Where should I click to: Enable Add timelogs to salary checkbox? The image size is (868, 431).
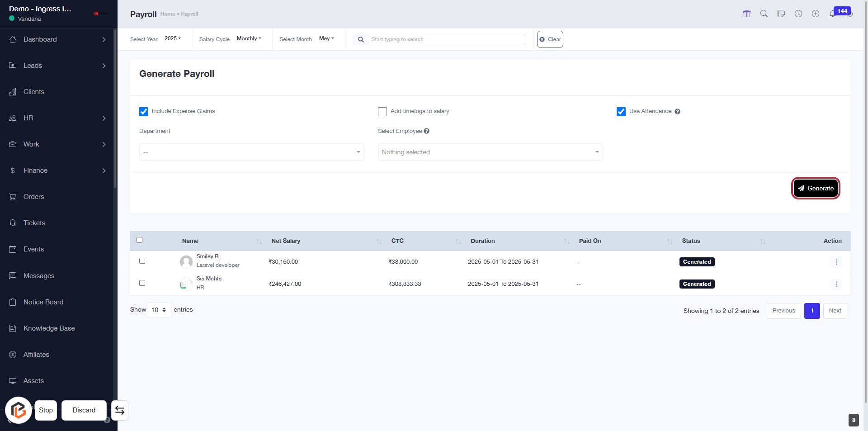point(382,112)
